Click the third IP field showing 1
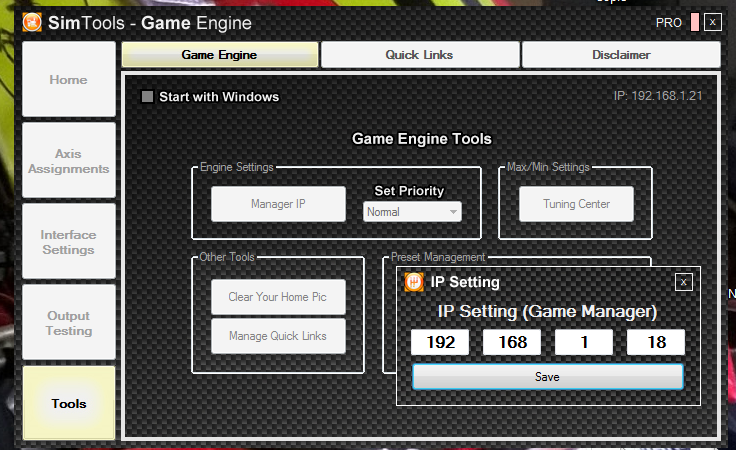Screen dimensions: 736x450 (584, 342)
